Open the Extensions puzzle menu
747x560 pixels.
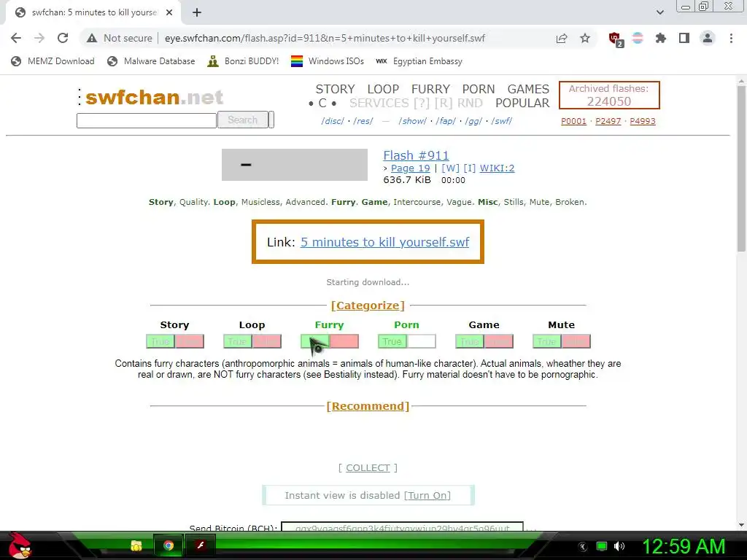point(661,38)
